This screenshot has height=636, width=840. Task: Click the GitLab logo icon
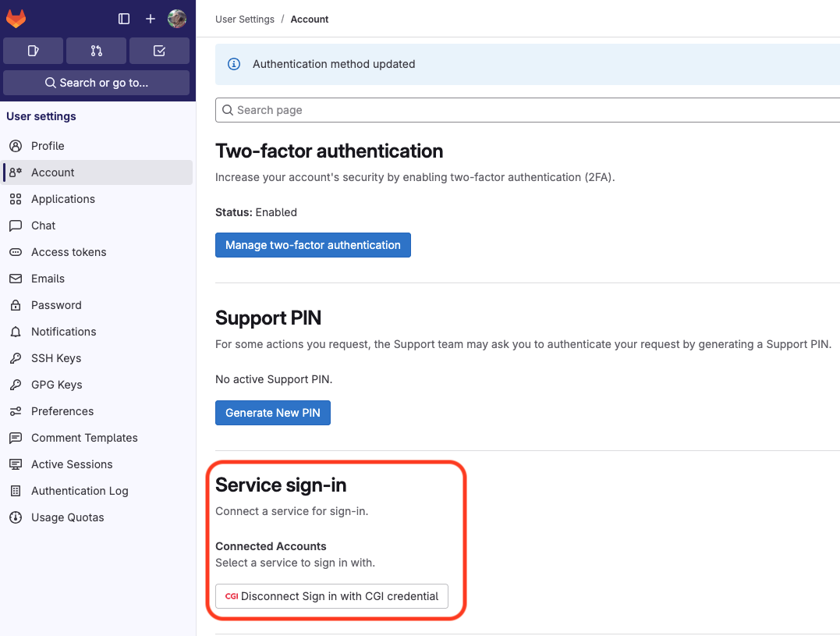coord(16,19)
